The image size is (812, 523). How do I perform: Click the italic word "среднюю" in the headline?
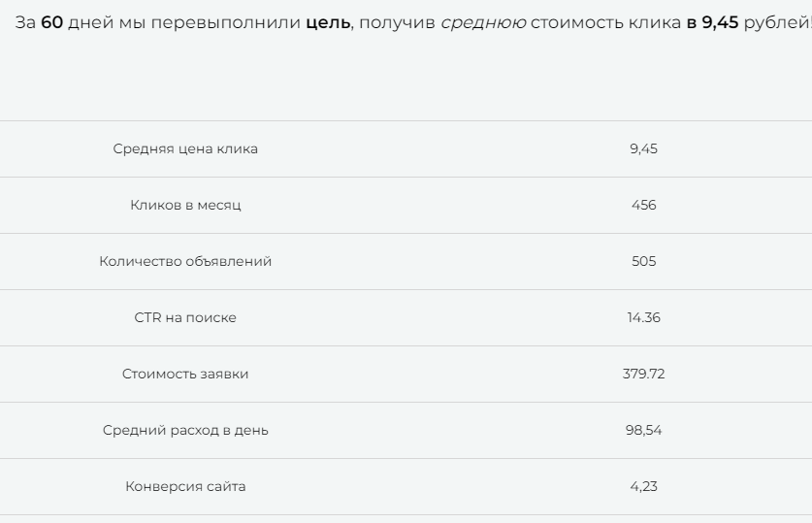point(483,22)
